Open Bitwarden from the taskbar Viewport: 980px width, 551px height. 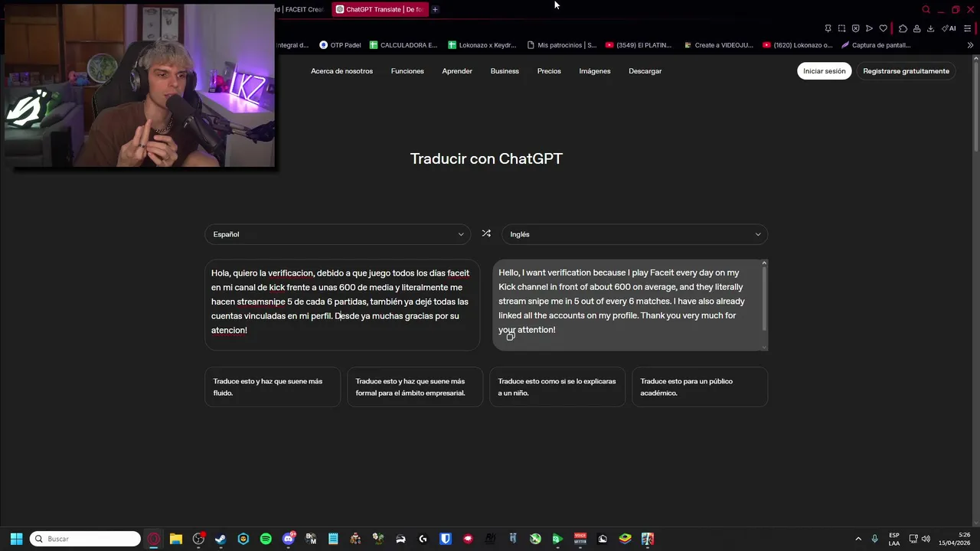pyautogui.click(x=446, y=539)
